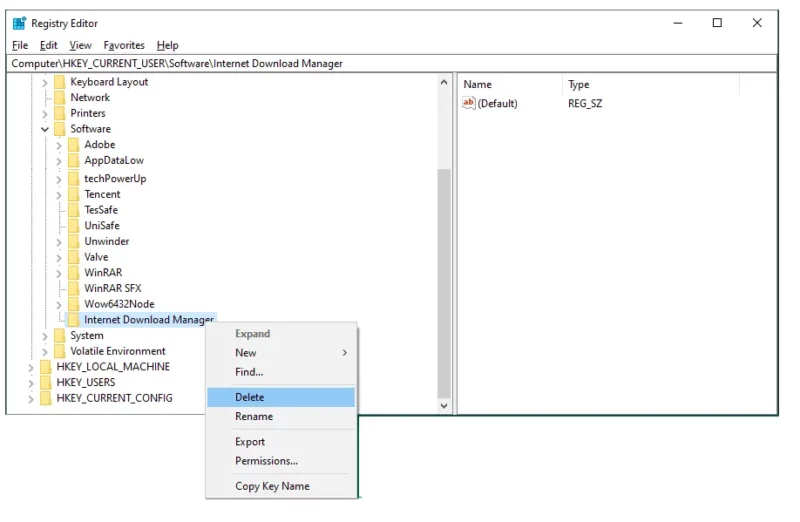The width and height of the screenshot is (800, 522).
Task: Click the Network folder icon
Action: coord(60,97)
